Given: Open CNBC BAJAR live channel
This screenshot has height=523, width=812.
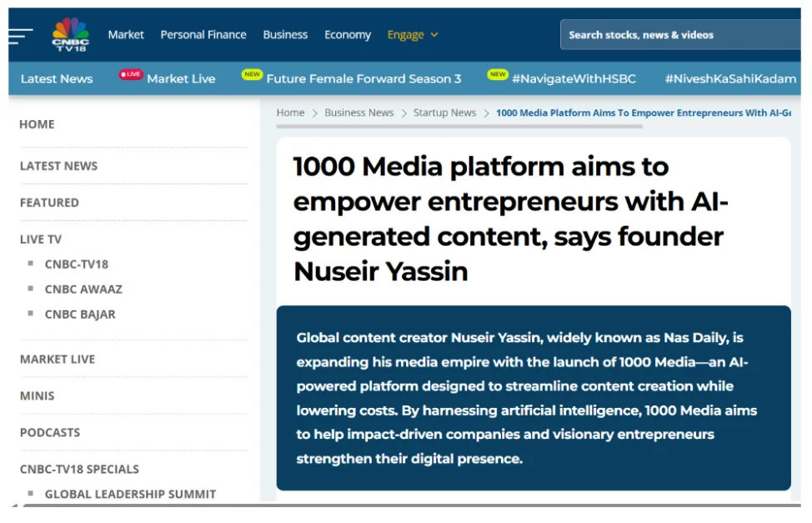Looking at the screenshot, I should pos(80,314).
